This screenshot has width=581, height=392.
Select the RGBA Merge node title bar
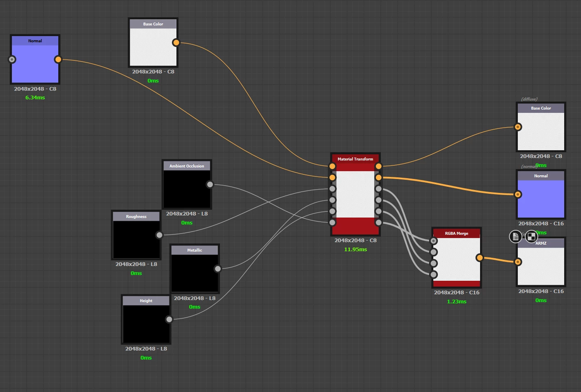point(457,233)
